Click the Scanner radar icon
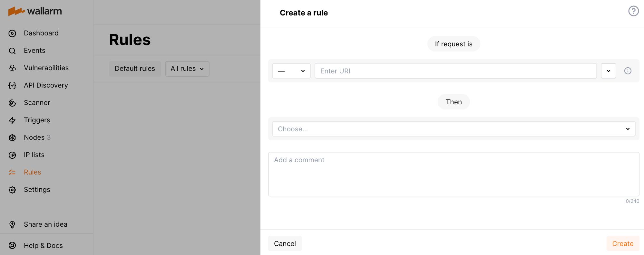Screen dimensions: 644x255 pos(12,103)
